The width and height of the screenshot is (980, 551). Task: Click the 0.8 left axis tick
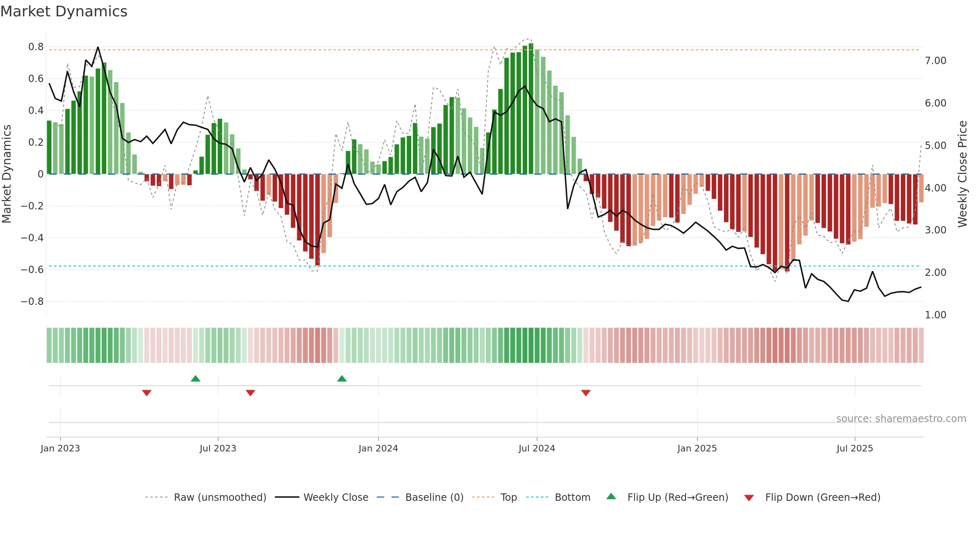point(36,47)
